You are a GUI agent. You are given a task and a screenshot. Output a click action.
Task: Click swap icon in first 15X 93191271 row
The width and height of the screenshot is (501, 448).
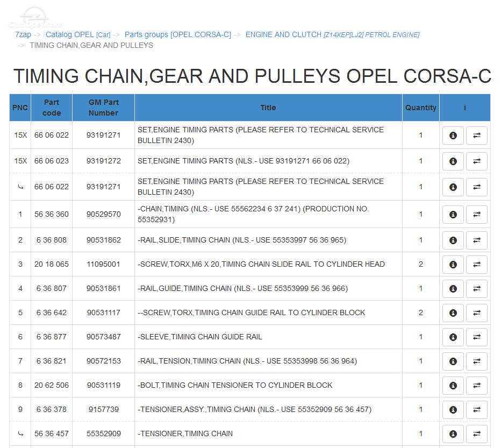(476, 136)
